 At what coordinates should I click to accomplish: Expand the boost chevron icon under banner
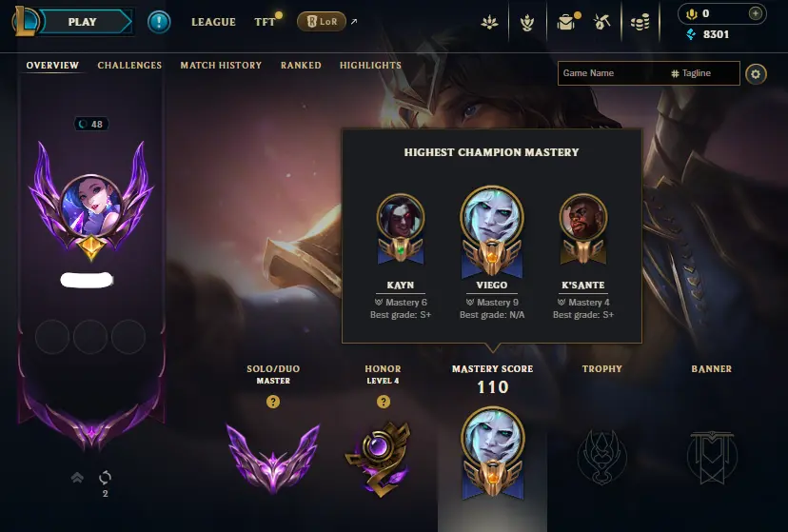77,477
